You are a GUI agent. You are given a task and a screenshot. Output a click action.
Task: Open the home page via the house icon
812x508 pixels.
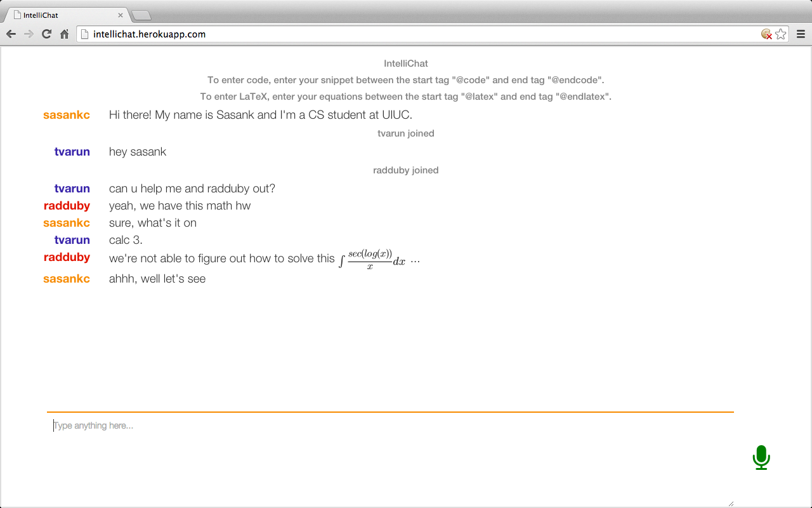click(64, 34)
